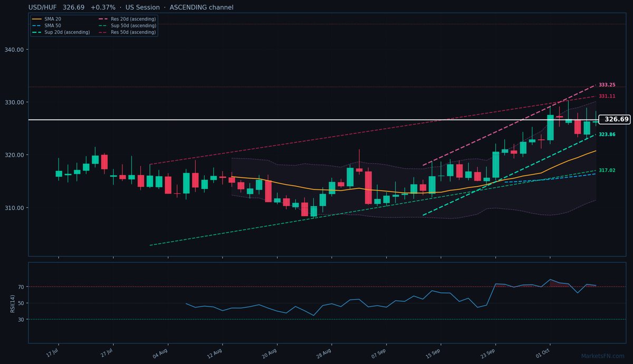Click the 331.11 resistance price label
The width and height of the screenshot is (633, 364).
607,96
